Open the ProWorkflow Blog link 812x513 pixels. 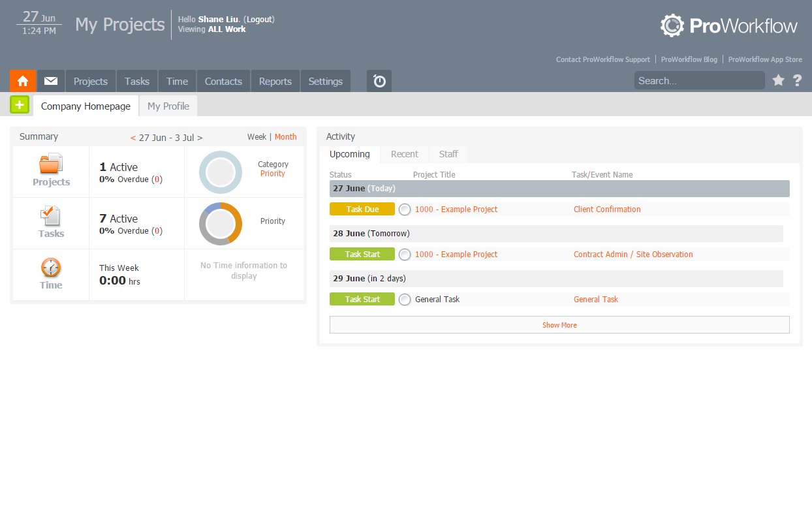coord(689,59)
